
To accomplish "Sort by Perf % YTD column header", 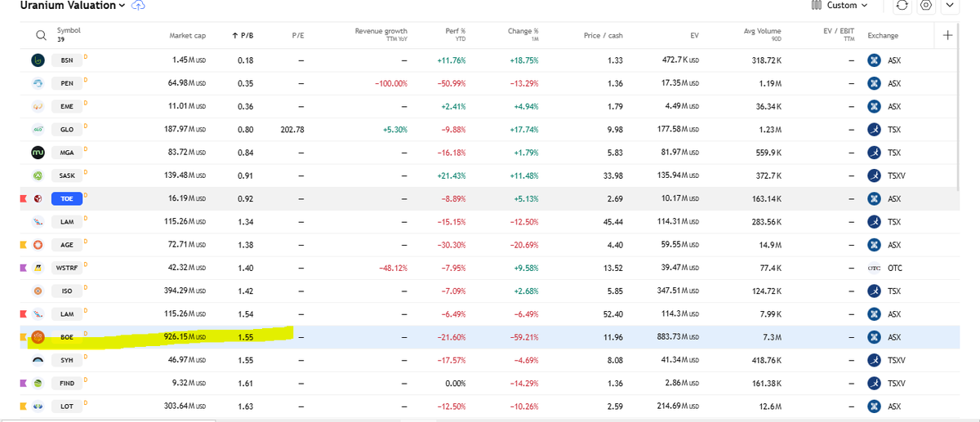I will 456,33.
